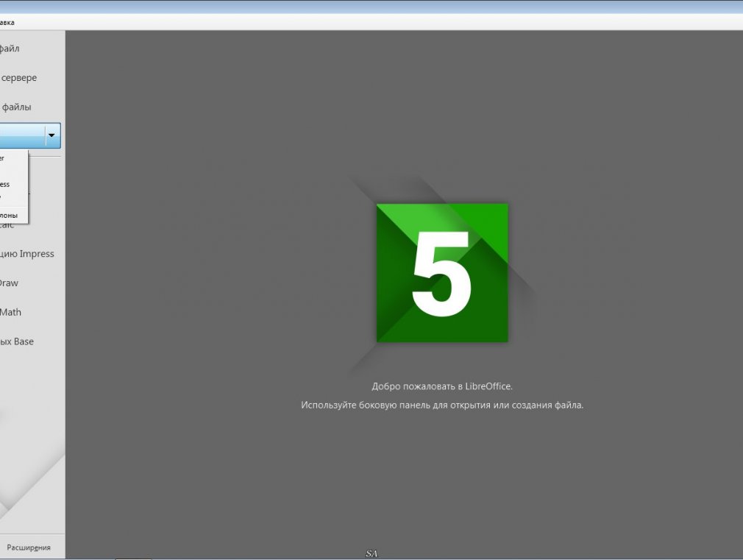
Task: Create a new Base database
Action: (17, 342)
